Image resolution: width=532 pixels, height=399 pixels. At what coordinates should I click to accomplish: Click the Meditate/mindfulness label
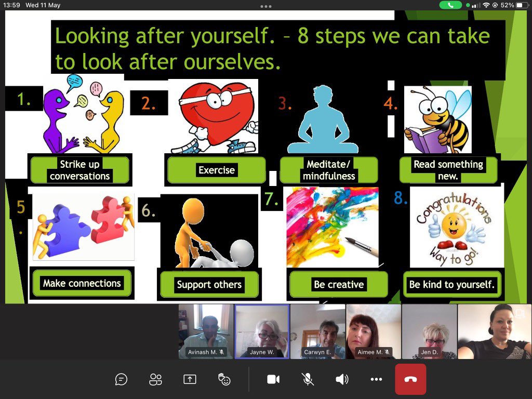point(329,170)
